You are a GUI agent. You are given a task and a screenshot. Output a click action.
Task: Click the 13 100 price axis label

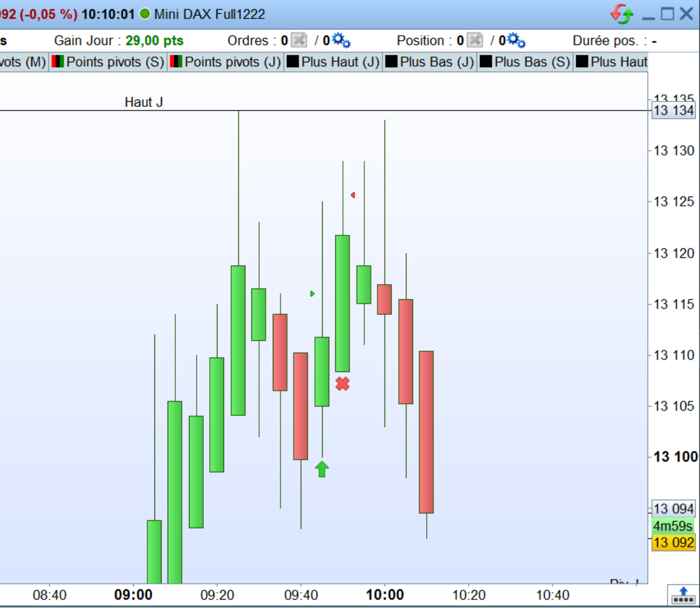pyautogui.click(x=676, y=457)
